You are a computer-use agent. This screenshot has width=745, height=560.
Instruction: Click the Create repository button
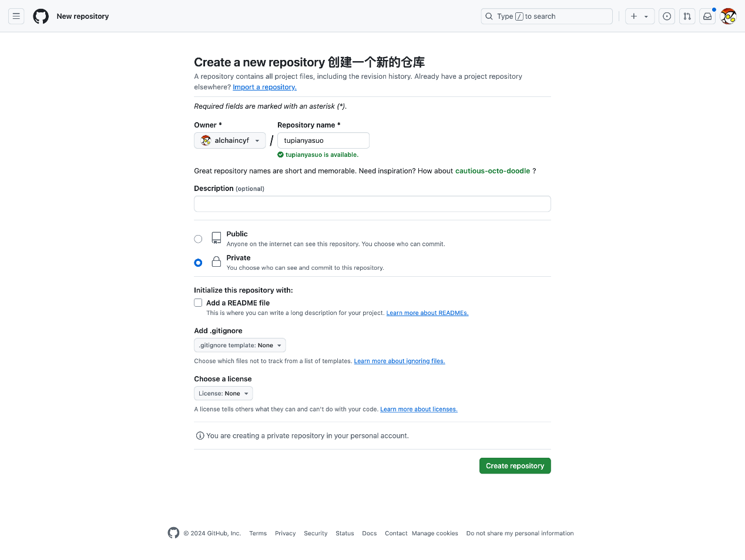click(515, 466)
